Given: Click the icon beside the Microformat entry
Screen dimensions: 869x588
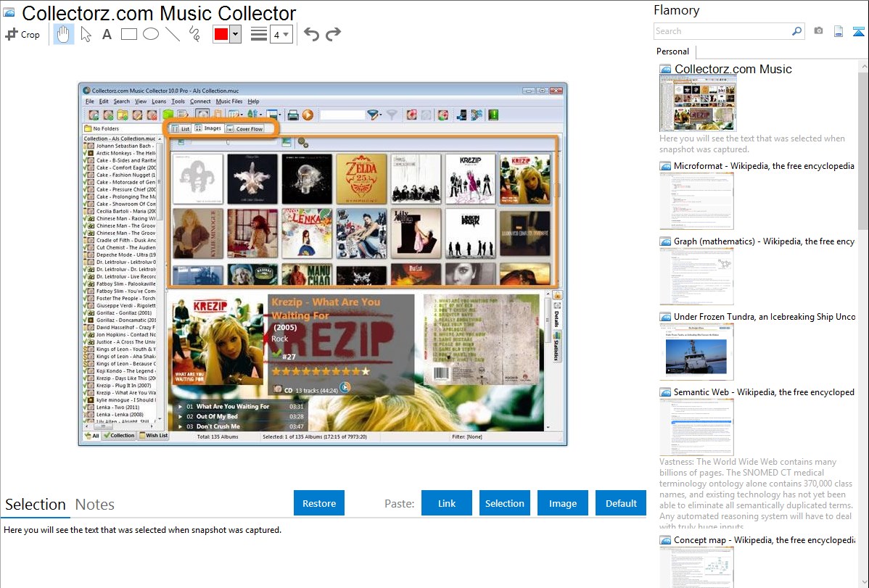Looking at the screenshot, I should click(x=665, y=166).
